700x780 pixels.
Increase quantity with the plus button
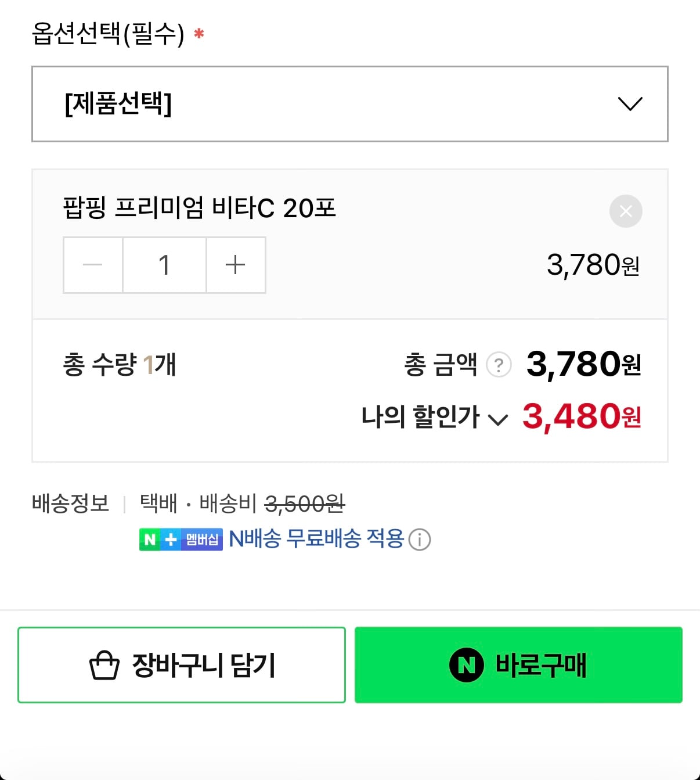(236, 265)
